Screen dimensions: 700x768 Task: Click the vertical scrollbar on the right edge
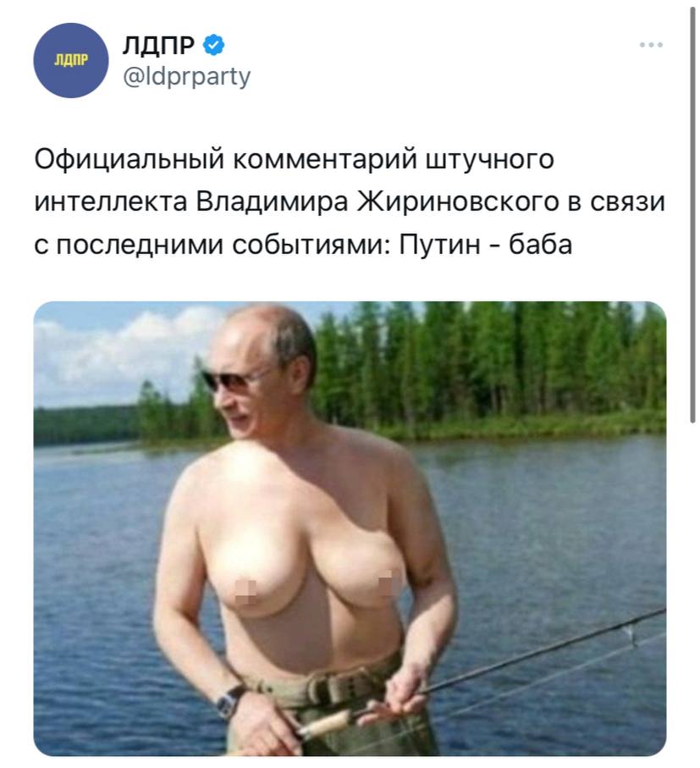pos(692,214)
